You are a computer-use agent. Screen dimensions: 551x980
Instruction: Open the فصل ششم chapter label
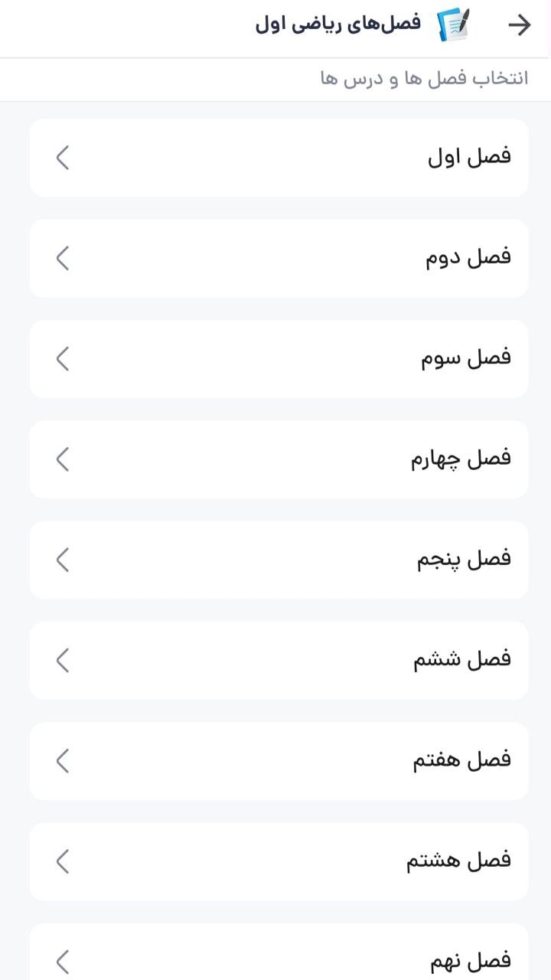pyautogui.click(x=462, y=660)
